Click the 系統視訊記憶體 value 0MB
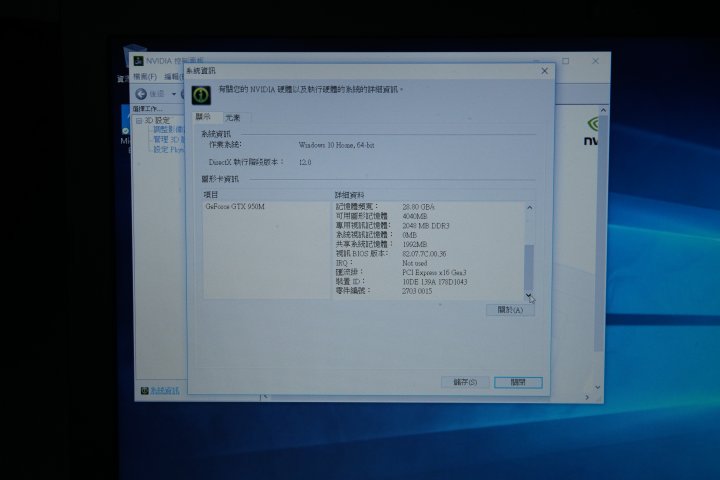720x480 pixels. 410,235
